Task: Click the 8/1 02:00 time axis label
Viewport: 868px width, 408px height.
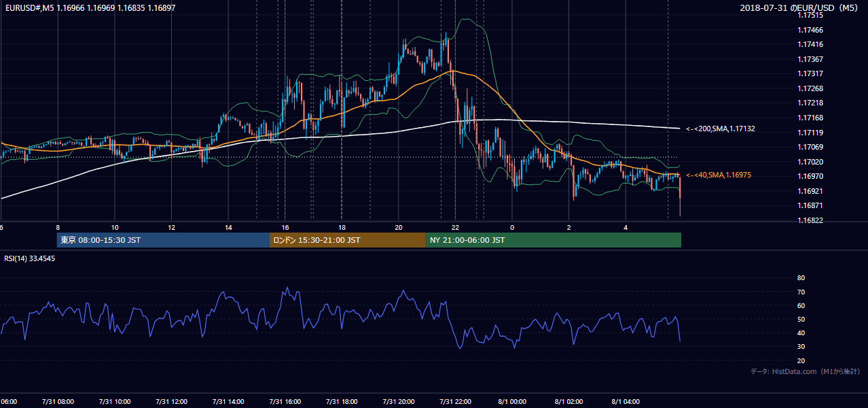Action: (569, 402)
